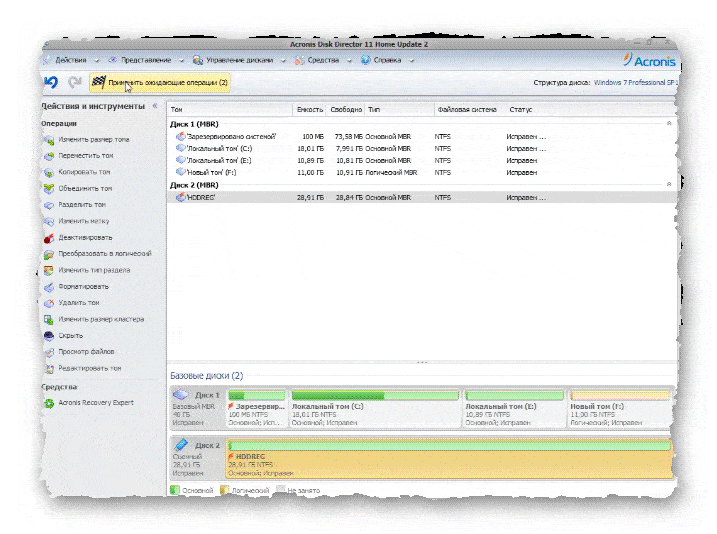Click the Зарезервир... partition block on Disk 1
The image size is (717, 534).
pos(257,408)
